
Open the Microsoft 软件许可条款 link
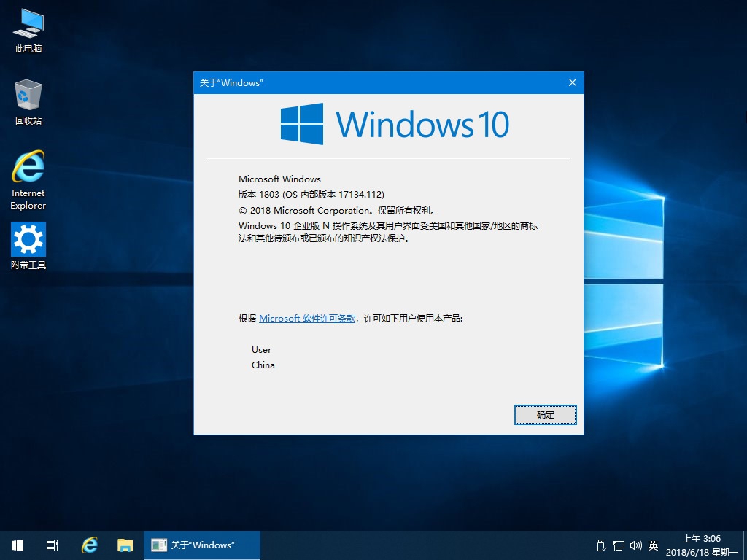(307, 318)
